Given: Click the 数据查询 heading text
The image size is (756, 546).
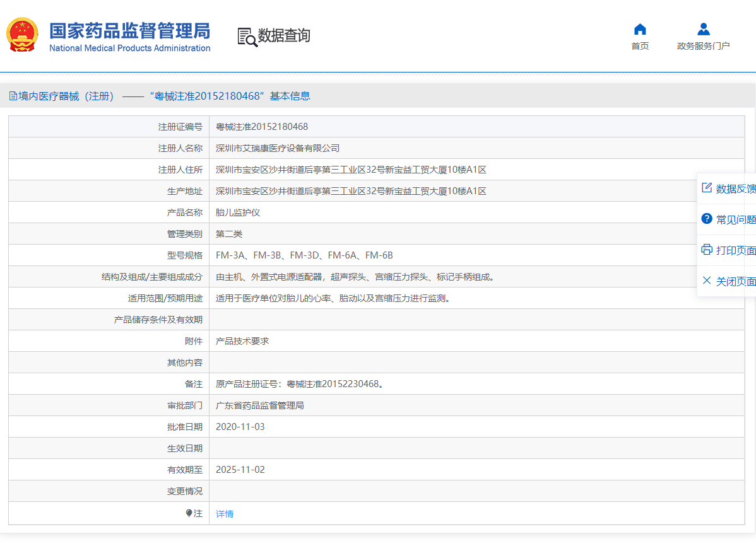Looking at the screenshot, I should 284,35.
